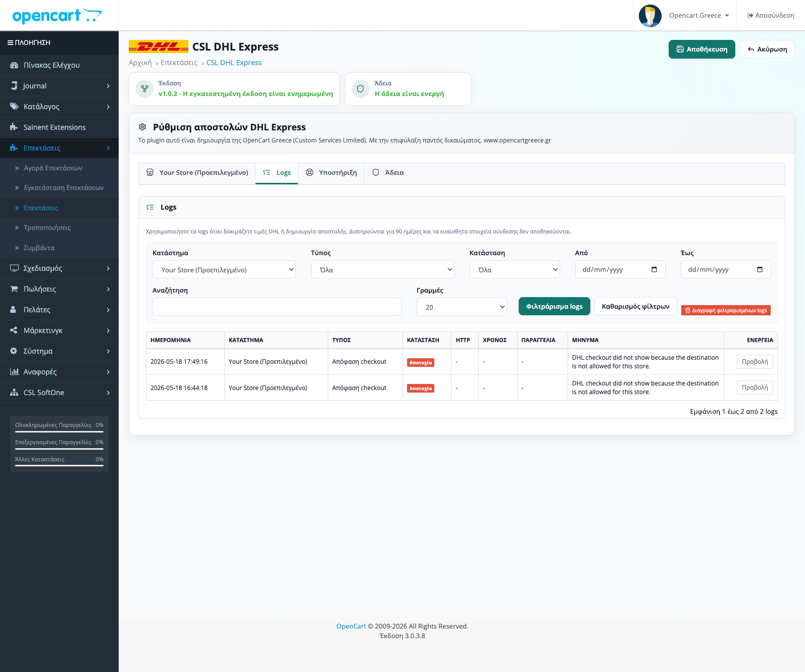Open Συμβάντα submenu item

pyautogui.click(x=39, y=248)
